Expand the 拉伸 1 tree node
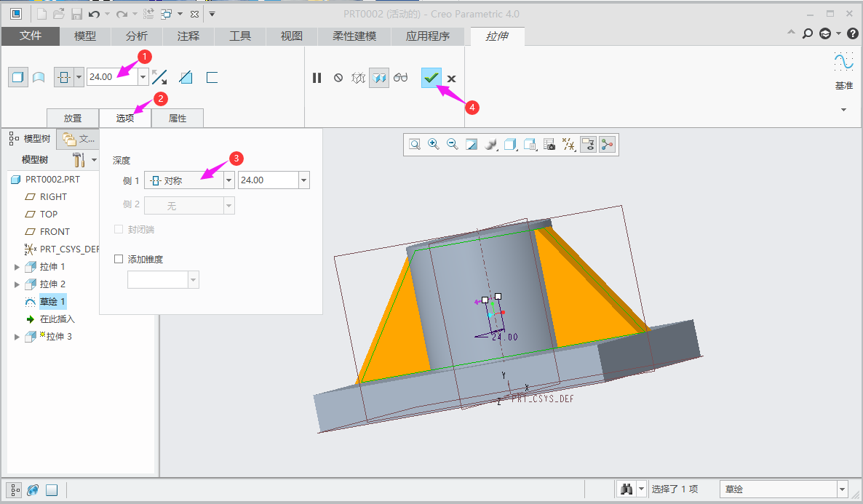The width and height of the screenshot is (863, 504). [17, 267]
